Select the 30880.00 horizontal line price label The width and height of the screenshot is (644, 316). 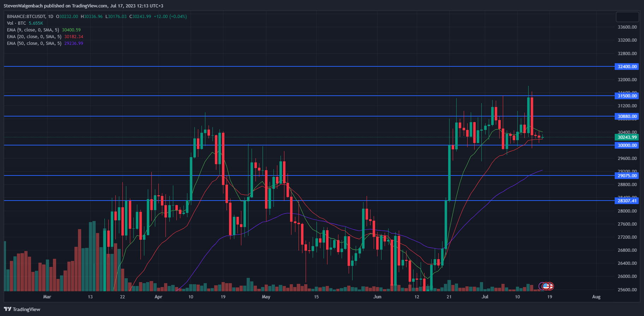(627, 116)
